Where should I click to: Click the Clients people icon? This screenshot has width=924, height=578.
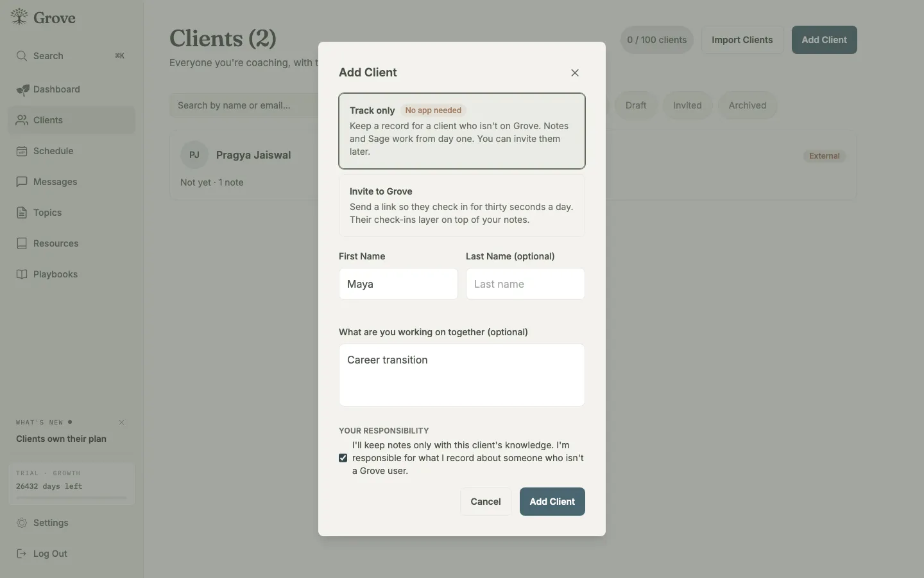click(22, 120)
